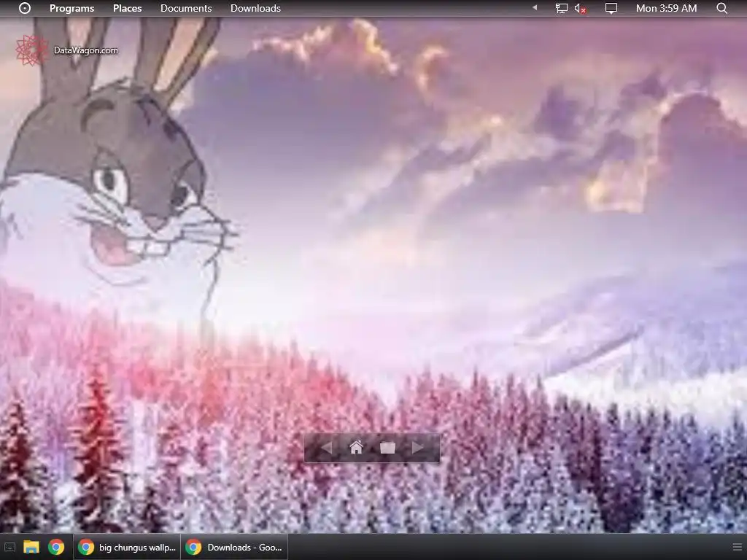The width and height of the screenshot is (747, 560).
Task: Open the taskbar hamburger menu icon
Action: click(738, 547)
